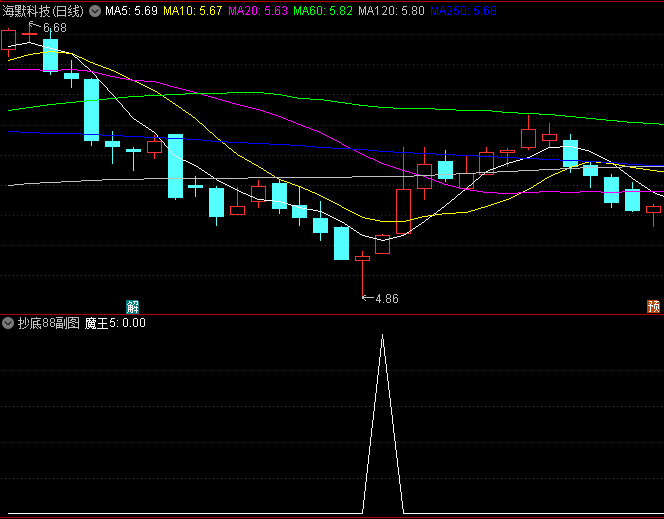Click the 6.68 high price label
This screenshot has width=664, height=519.
pyautogui.click(x=55, y=28)
